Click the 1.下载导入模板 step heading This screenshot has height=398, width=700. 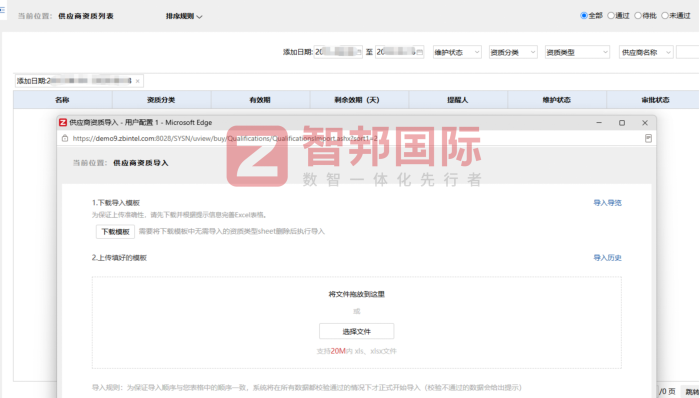(x=116, y=203)
